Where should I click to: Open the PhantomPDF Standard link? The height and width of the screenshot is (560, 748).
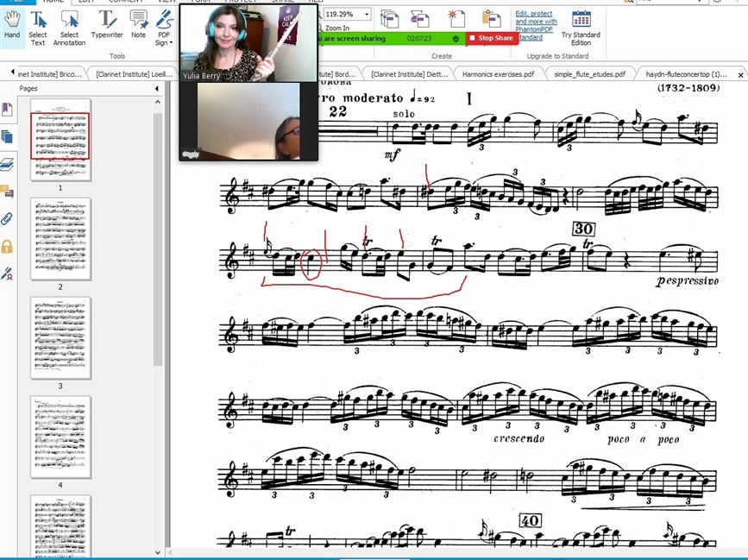(x=536, y=25)
